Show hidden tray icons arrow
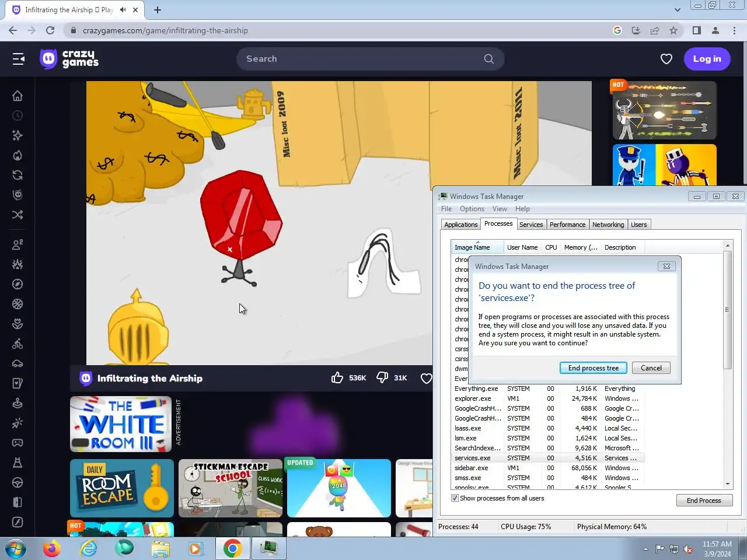This screenshot has height=560, width=747. (x=645, y=549)
